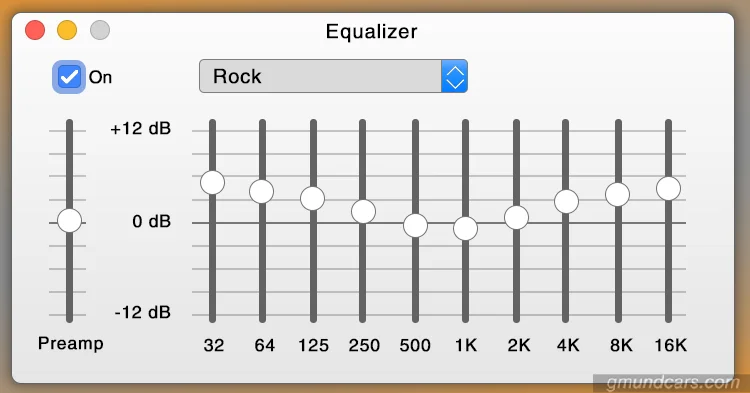Image resolution: width=750 pixels, height=393 pixels.
Task: Click the 500 Hz slider knob
Action: click(x=415, y=226)
